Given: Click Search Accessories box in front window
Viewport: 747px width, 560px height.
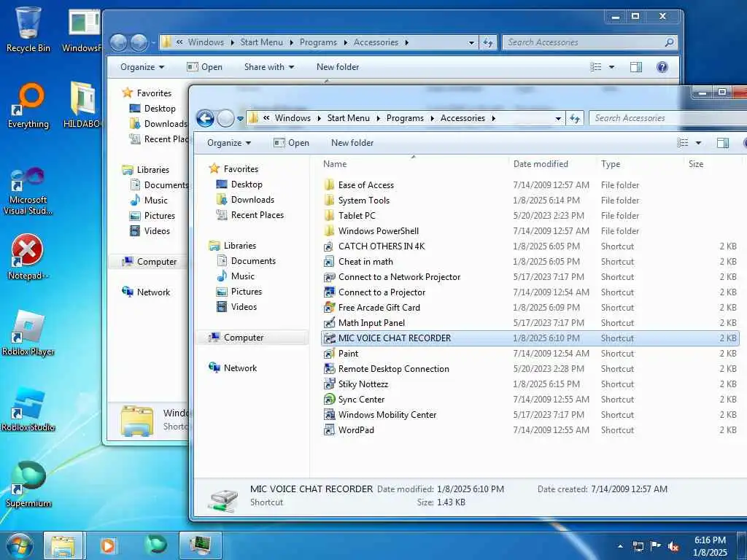Looking at the screenshot, I should pyautogui.click(x=667, y=118).
